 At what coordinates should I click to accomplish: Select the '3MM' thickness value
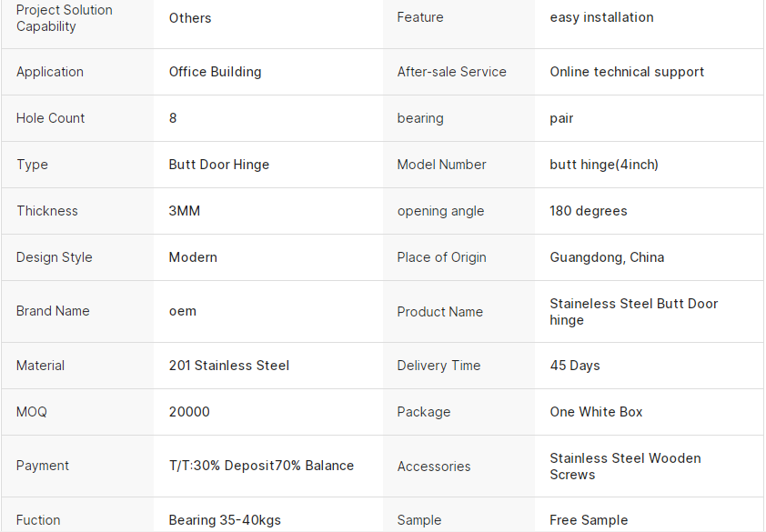pyautogui.click(x=185, y=211)
